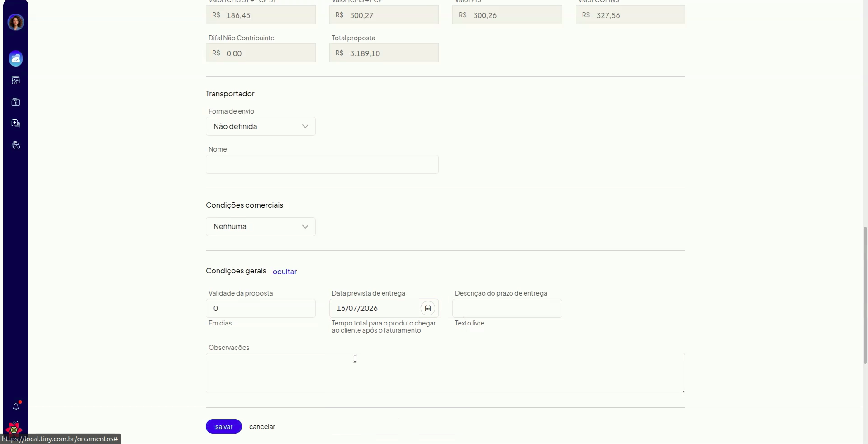Click the cancelar link

262,427
